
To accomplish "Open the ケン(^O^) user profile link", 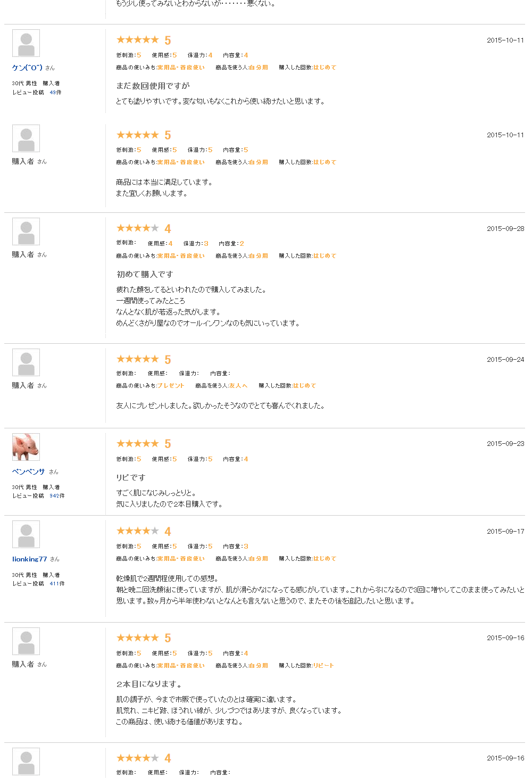I will (x=27, y=68).
